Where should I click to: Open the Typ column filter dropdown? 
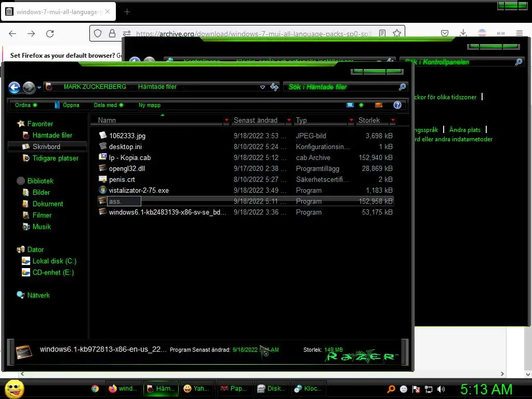(x=351, y=120)
